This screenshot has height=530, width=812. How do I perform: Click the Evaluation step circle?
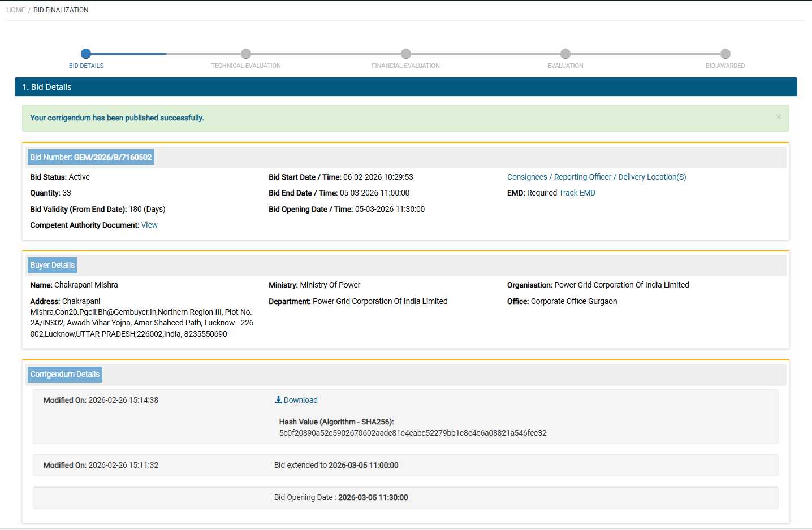[565, 54]
